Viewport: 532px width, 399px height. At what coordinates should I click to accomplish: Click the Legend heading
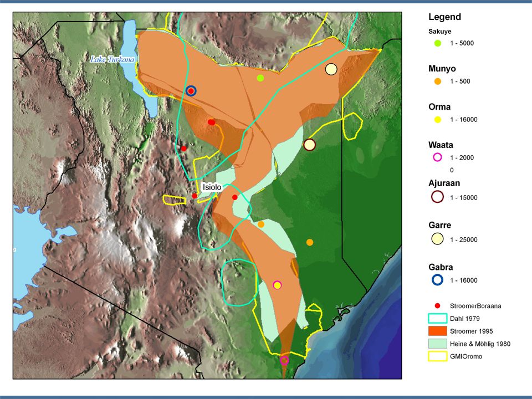(x=444, y=17)
